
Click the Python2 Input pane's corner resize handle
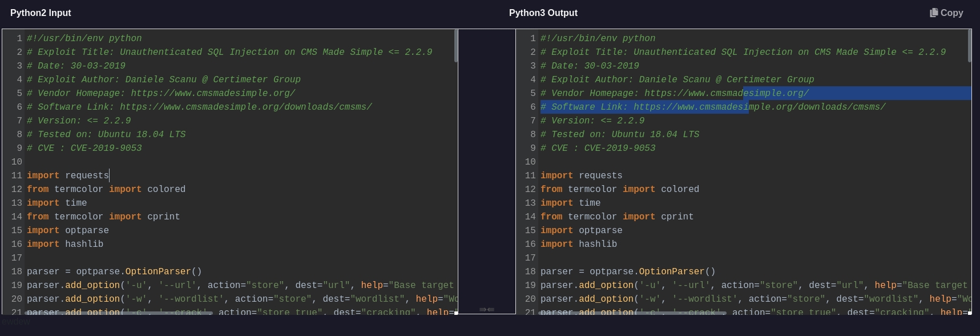(x=455, y=312)
